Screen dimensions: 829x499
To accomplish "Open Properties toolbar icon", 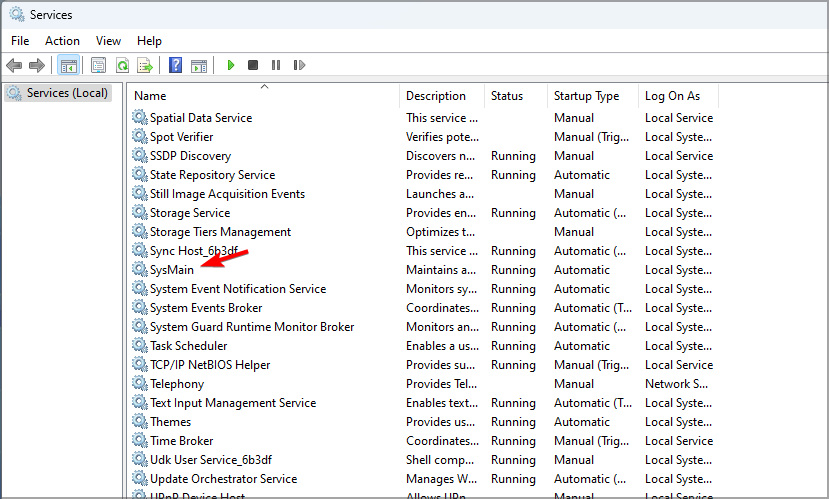I will (x=98, y=66).
